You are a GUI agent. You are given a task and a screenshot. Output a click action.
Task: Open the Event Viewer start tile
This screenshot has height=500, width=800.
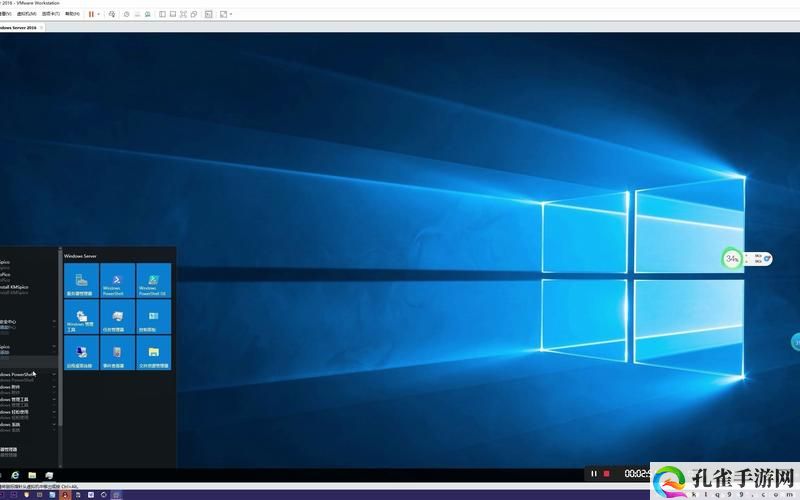[117, 353]
